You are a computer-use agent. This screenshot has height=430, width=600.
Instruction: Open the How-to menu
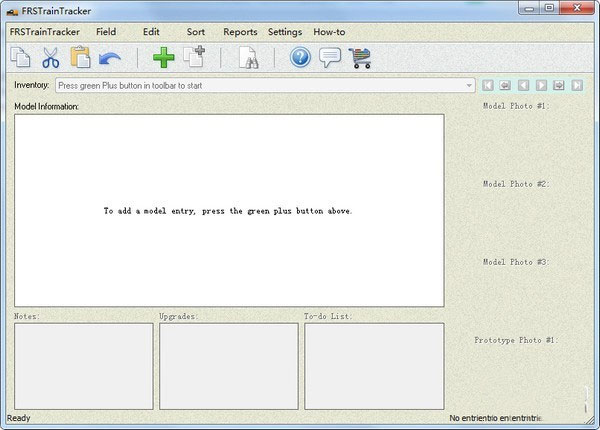click(x=329, y=32)
